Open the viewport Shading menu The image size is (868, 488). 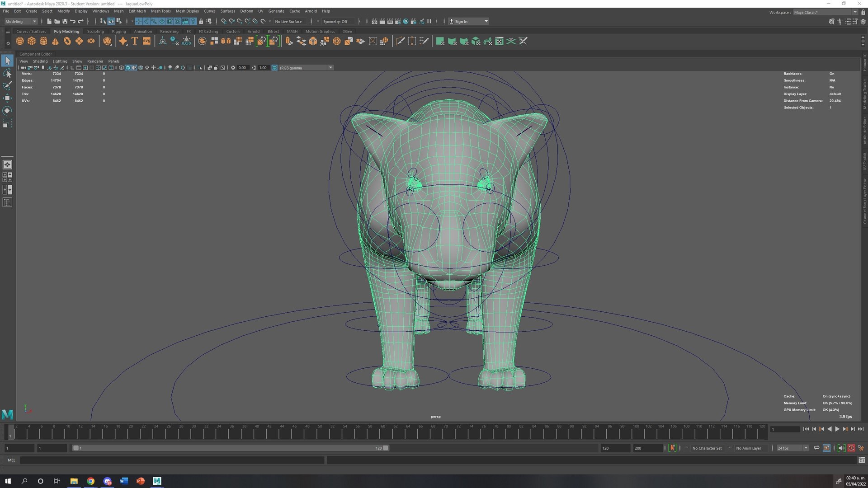[40, 61]
